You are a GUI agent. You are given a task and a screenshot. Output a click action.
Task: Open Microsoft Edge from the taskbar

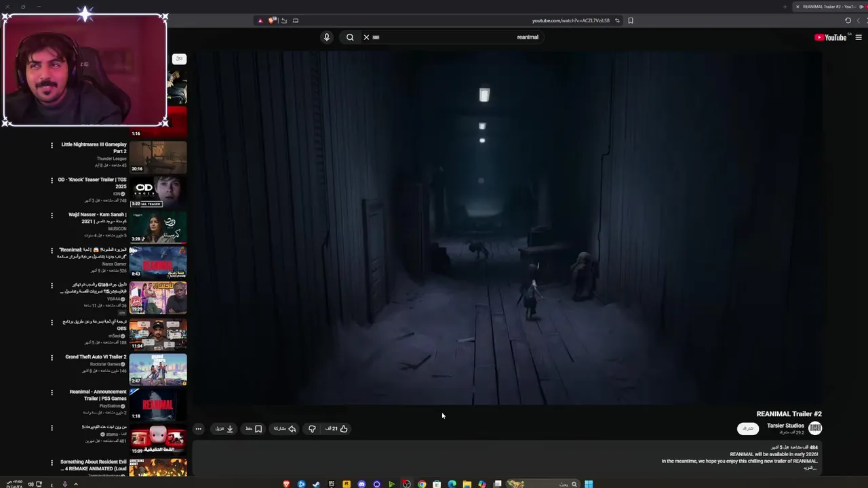tap(452, 484)
